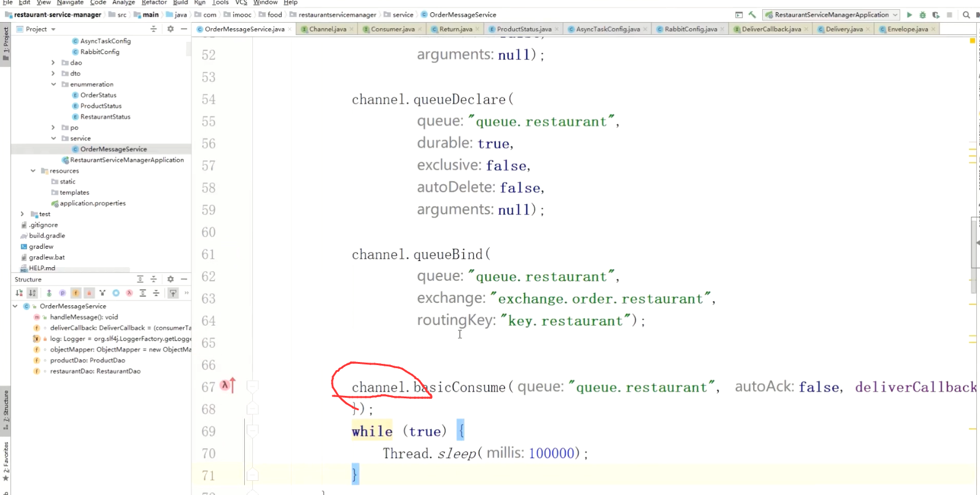Show more Structure toolbar options chevron

pyautogui.click(x=186, y=293)
